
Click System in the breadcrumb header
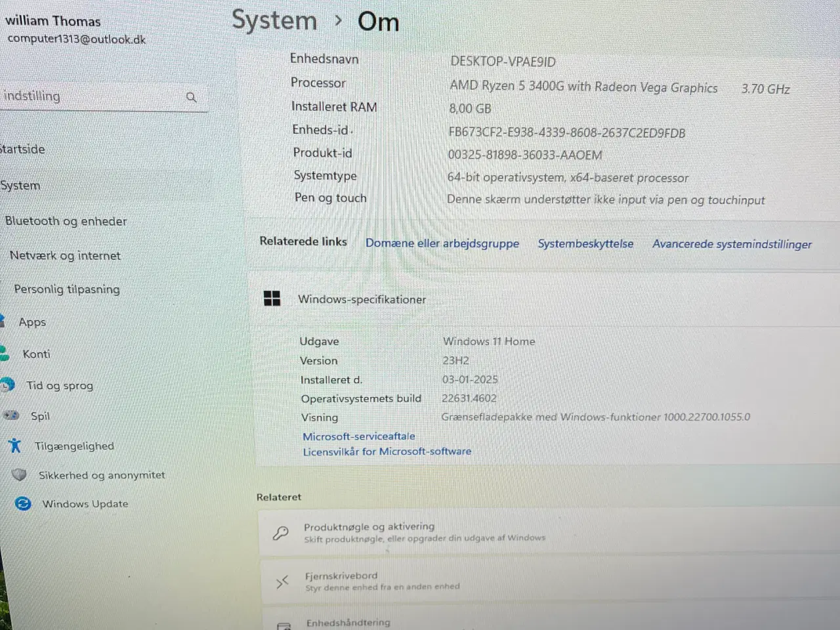pos(274,21)
